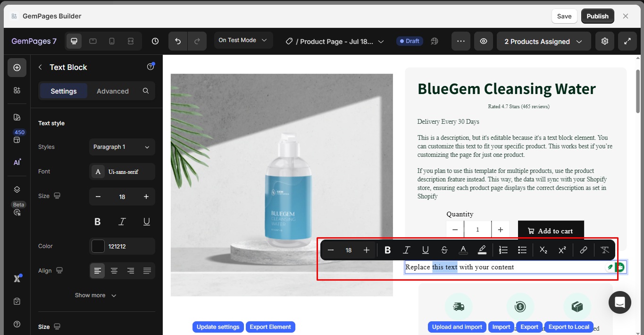Select center alignment in Align row
The height and width of the screenshot is (335, 644).
coord(114,271)
